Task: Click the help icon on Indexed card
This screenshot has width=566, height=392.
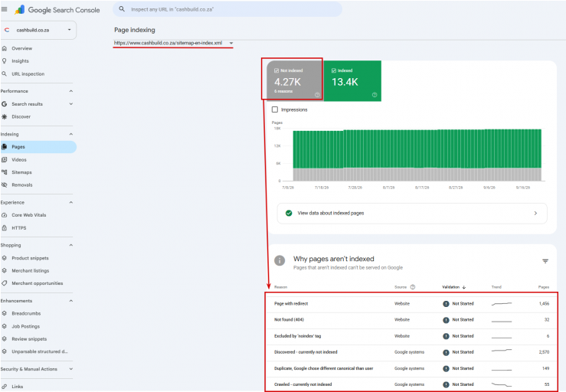Action: click(x=375, y=95)
